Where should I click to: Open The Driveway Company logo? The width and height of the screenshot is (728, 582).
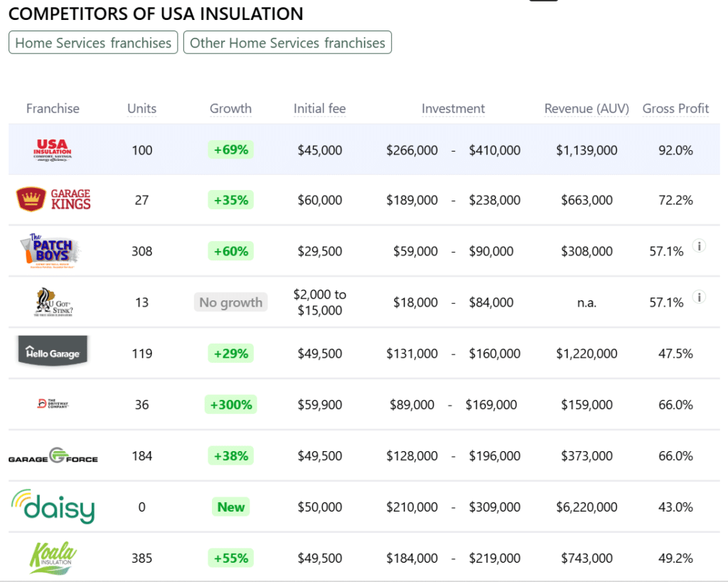[53, 403]
